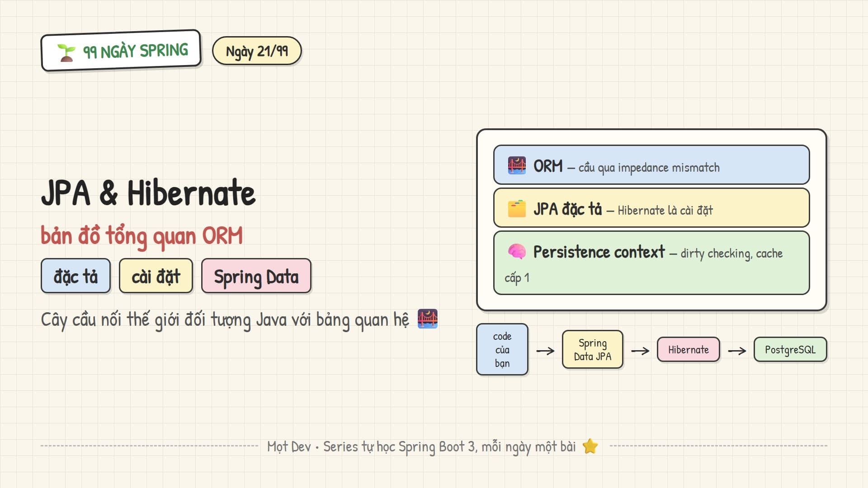This screenshot has width=868, height=488.
Task: Select the 'cài đặt' tag
Action: [x=156, y=276]
